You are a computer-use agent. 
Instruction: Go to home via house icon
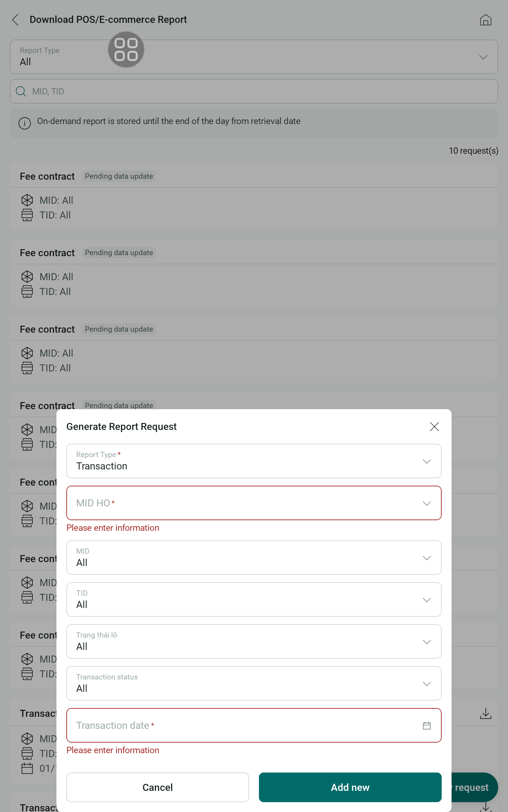(x=485, y=20)
